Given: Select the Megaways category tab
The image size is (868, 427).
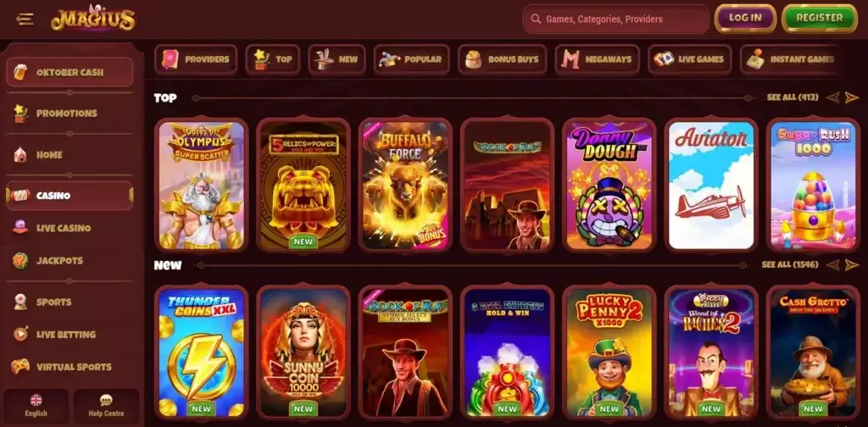Looking at the screenshot, I should [598, 60].
